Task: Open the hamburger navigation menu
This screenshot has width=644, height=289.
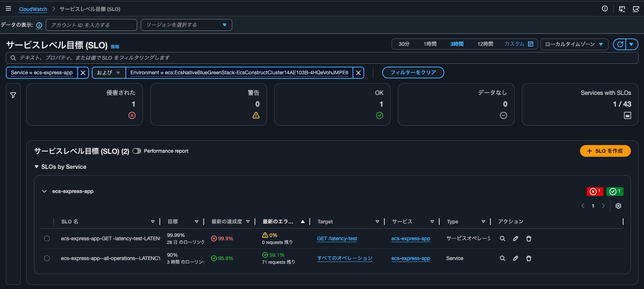Action: click(8, 9)
